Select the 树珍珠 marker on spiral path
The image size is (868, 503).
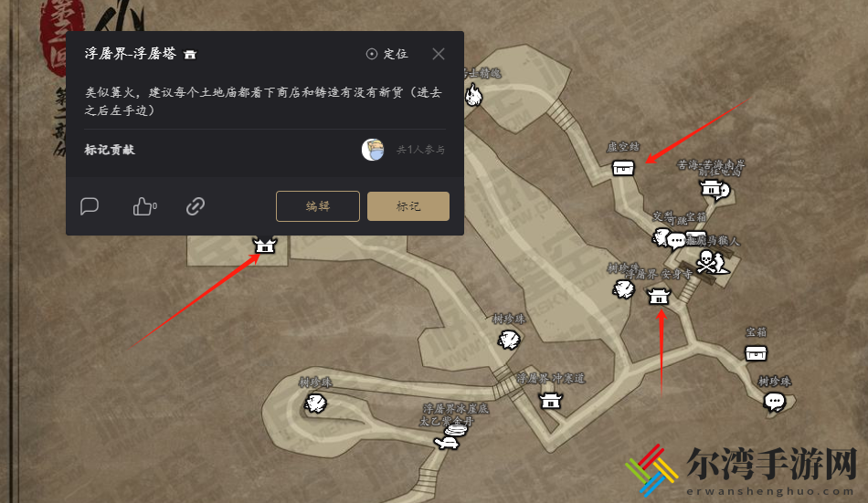[315, 403]
